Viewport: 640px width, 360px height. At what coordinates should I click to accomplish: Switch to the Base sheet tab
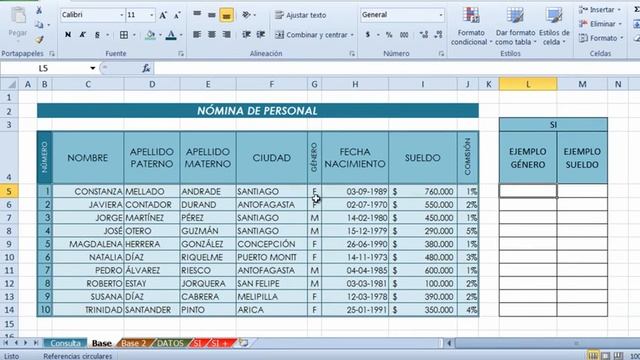coord(102,343)
